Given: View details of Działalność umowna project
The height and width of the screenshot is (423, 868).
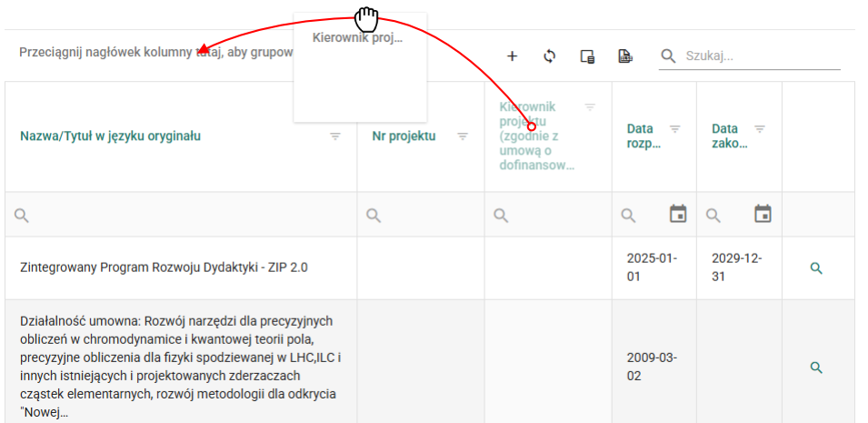Looking at the screenshot, I should point(816,368).
